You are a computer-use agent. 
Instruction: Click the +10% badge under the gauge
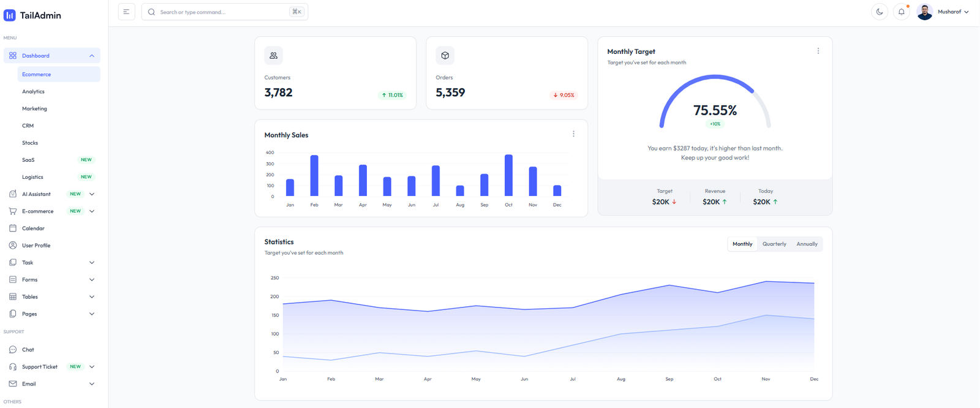pyautogui.click(x=715, y=124)
